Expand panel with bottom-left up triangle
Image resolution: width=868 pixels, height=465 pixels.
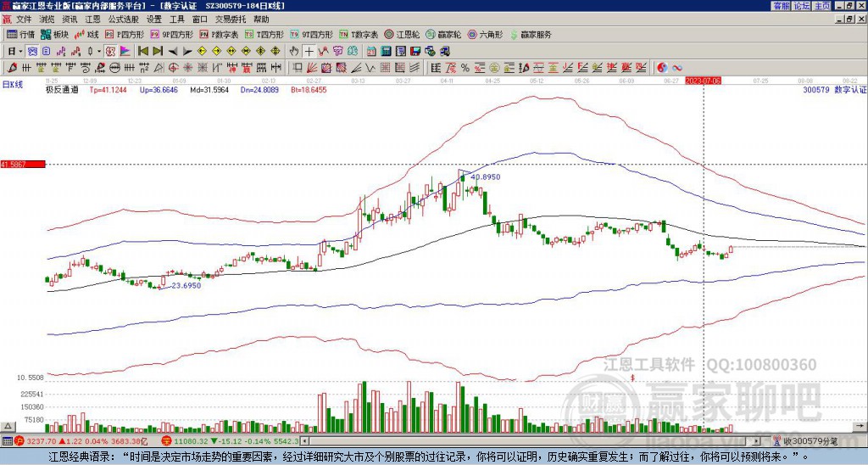pyautogui.click(x=8, y=426)
